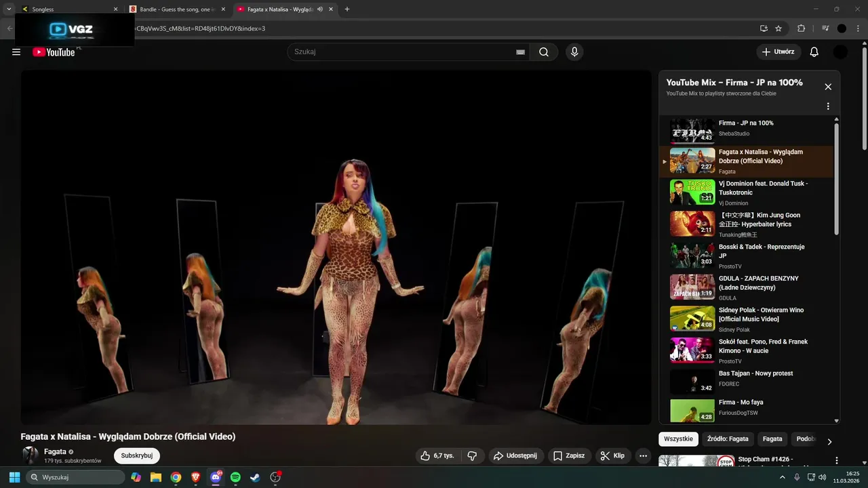Play Firma - JP na 100% from the mix
868x488 pixels.
click(x=746, y=130)
